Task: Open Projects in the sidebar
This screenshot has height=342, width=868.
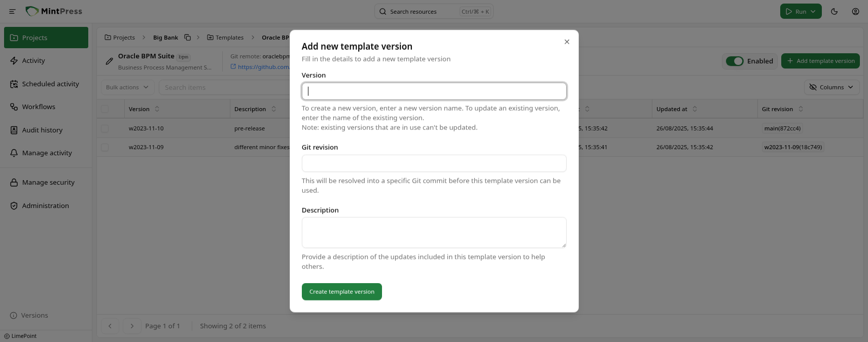Action: click(46, 38)
